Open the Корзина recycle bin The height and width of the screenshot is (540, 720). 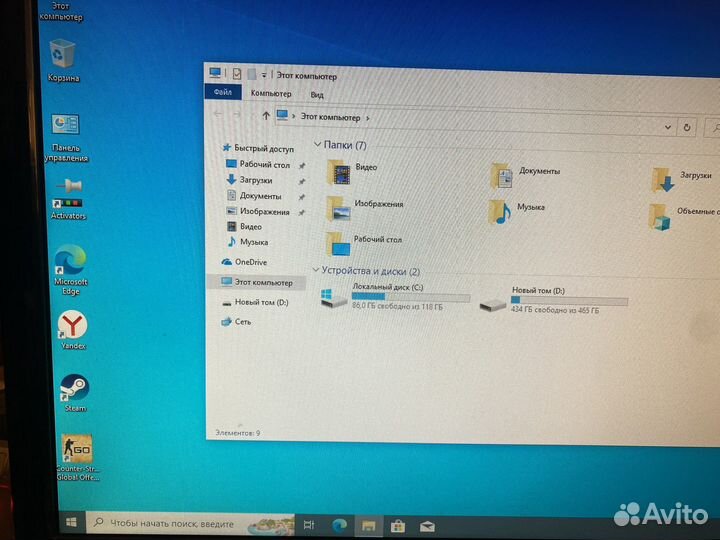coord(63,54)
